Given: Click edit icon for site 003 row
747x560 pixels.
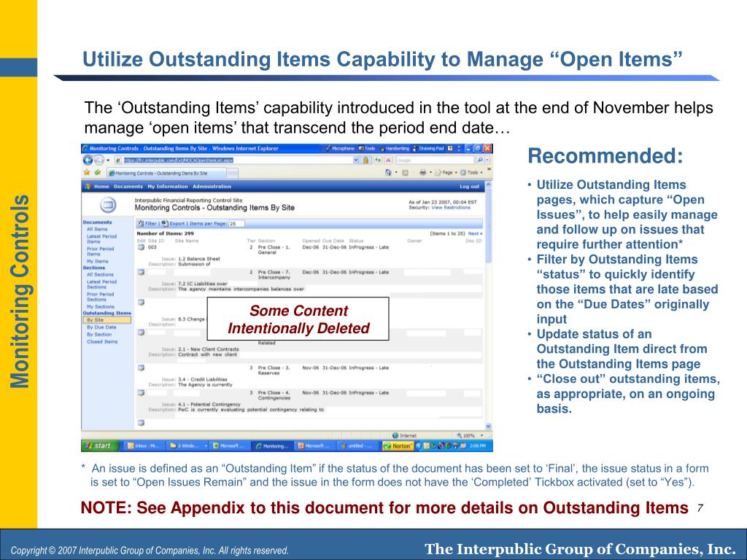Looking at the screenshot, I should [x=141, y=248].
